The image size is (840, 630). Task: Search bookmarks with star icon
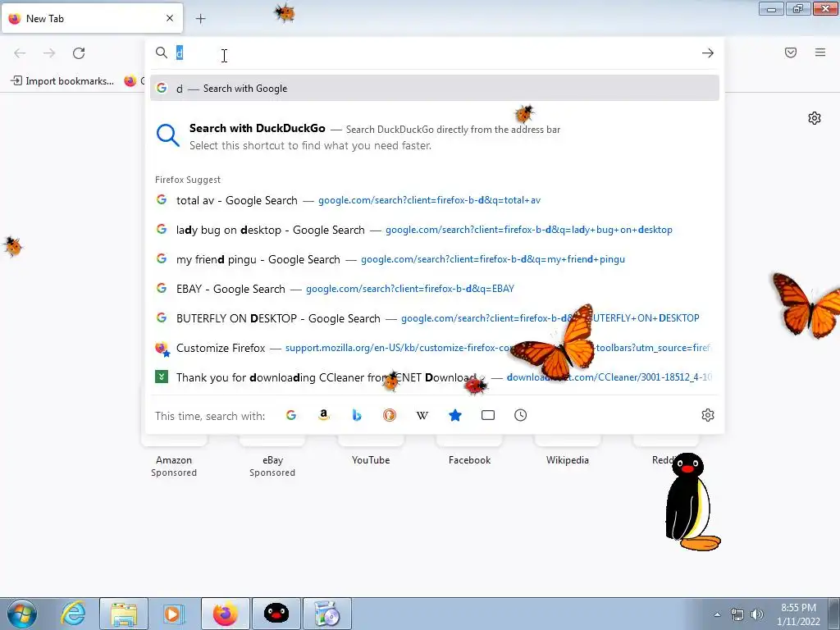tap(454, 415)
